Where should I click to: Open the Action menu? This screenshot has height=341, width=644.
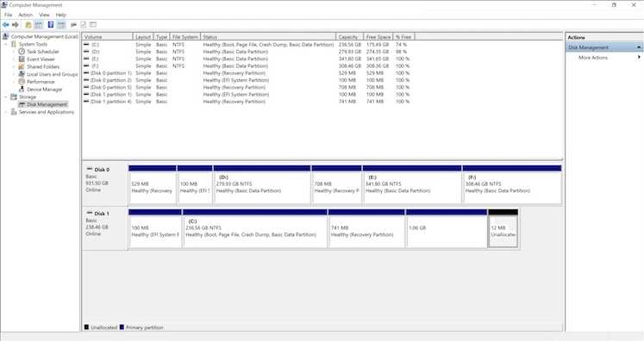(26, 15)
